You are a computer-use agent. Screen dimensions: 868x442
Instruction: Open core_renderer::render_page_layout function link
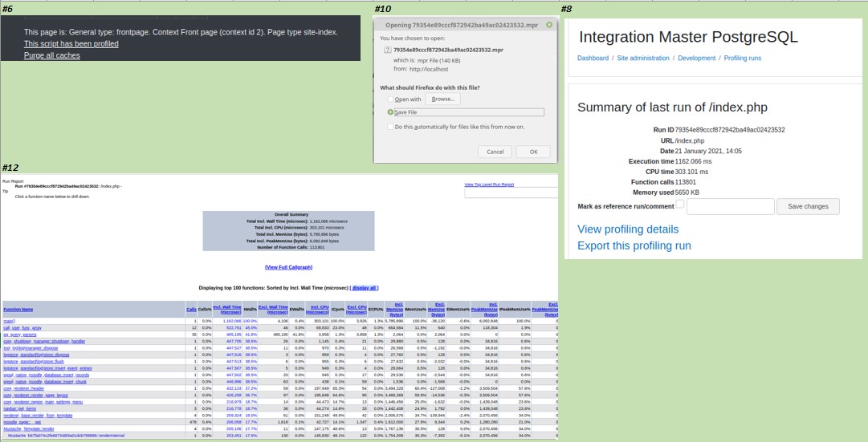coord(35,395)
